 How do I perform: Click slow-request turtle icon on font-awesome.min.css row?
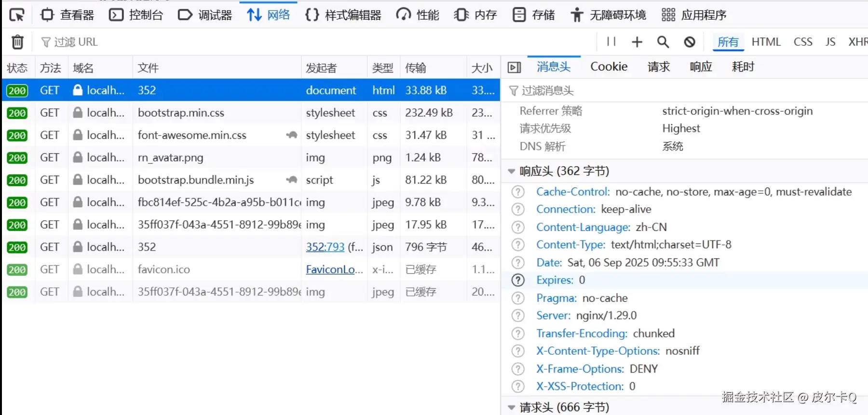click(x=291, y=135)
